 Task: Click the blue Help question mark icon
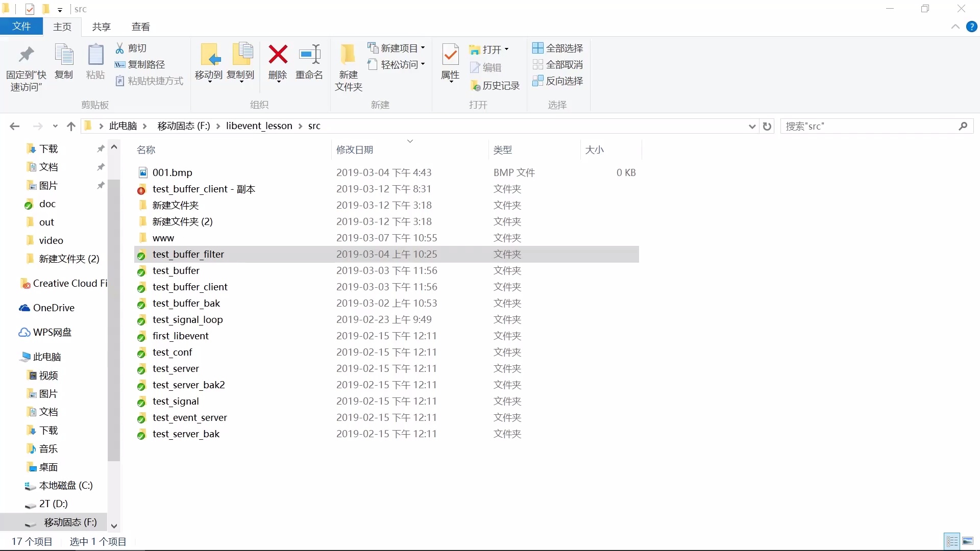point(972,27)
